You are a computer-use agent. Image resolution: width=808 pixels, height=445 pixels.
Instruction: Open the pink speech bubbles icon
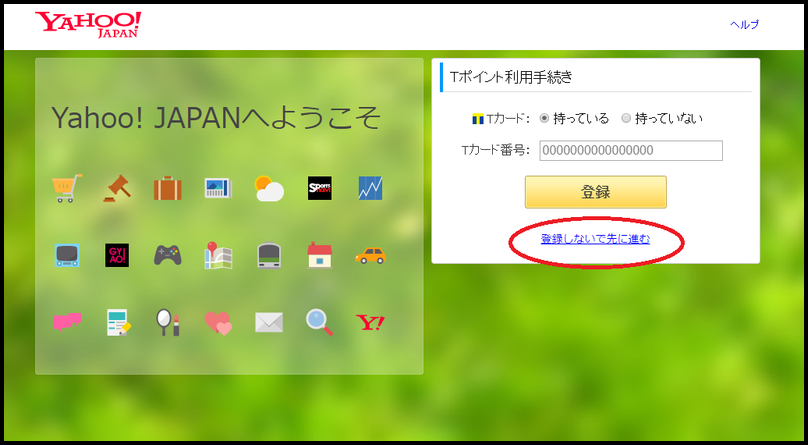coord(67,322)
